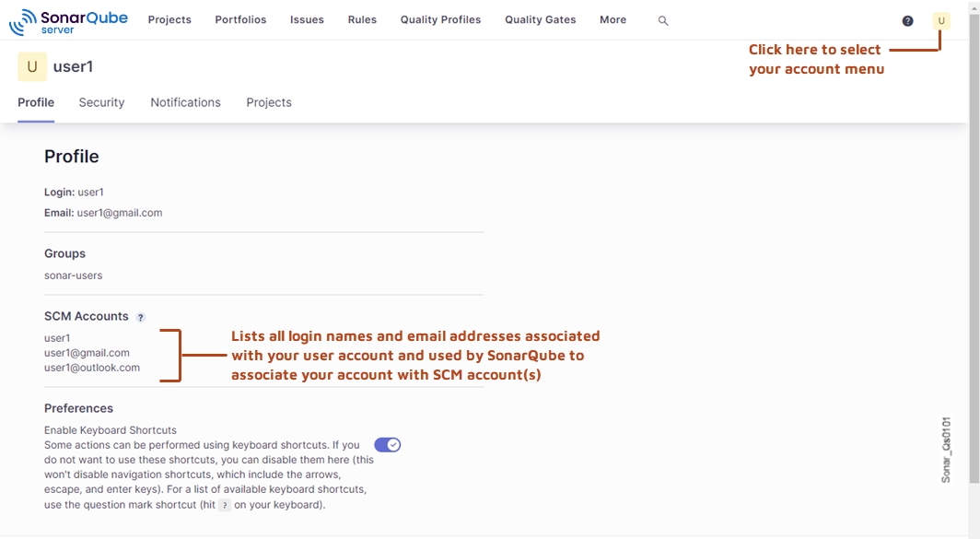Switch to the Notifications tab
This screenshot has width=980, height=539.
point(185,102)
